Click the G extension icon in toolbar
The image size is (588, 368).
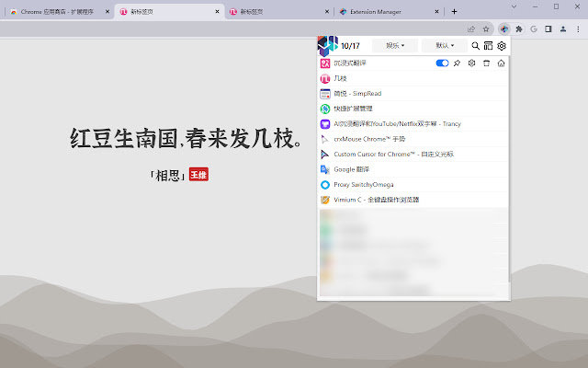(534, 29)
